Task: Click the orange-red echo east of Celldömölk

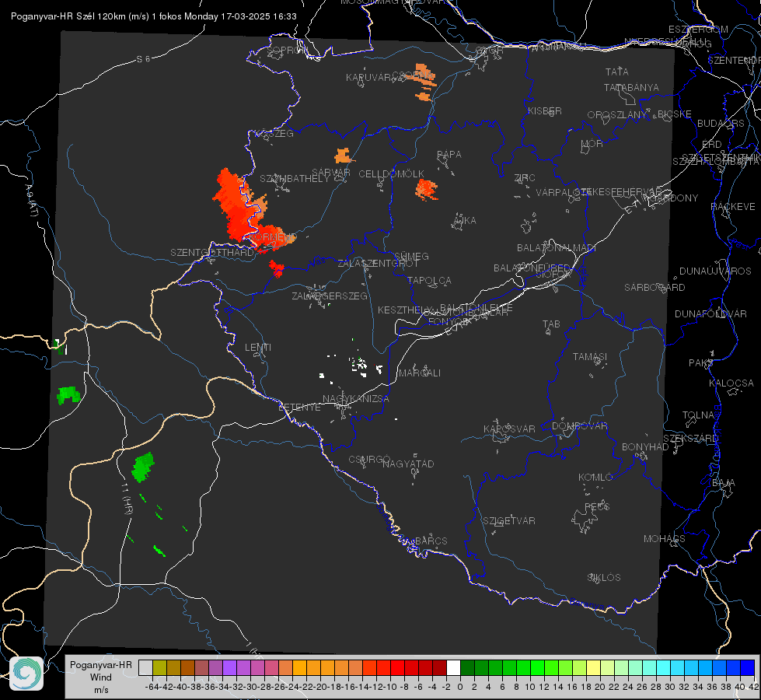Action: click(x=427, y=190)
